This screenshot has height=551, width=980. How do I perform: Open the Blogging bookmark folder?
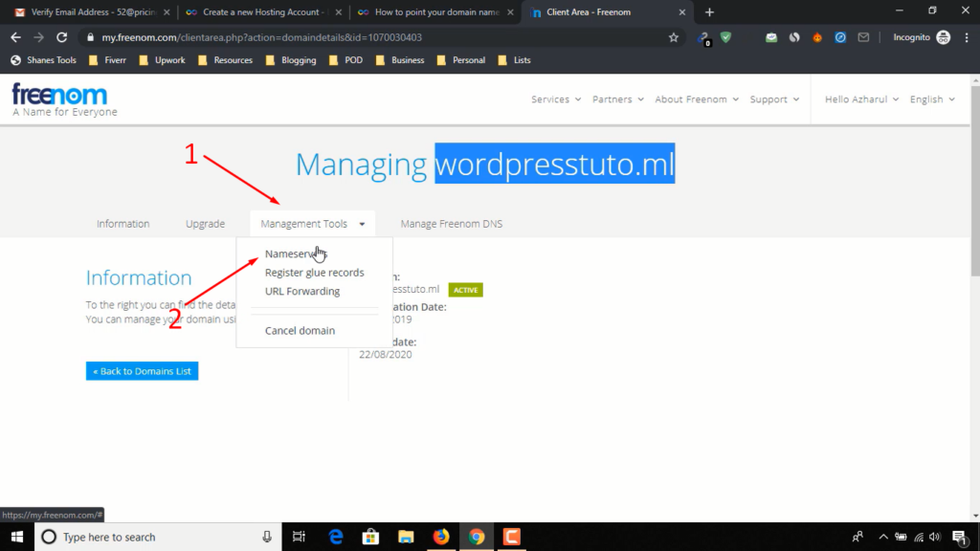point(291,60)
